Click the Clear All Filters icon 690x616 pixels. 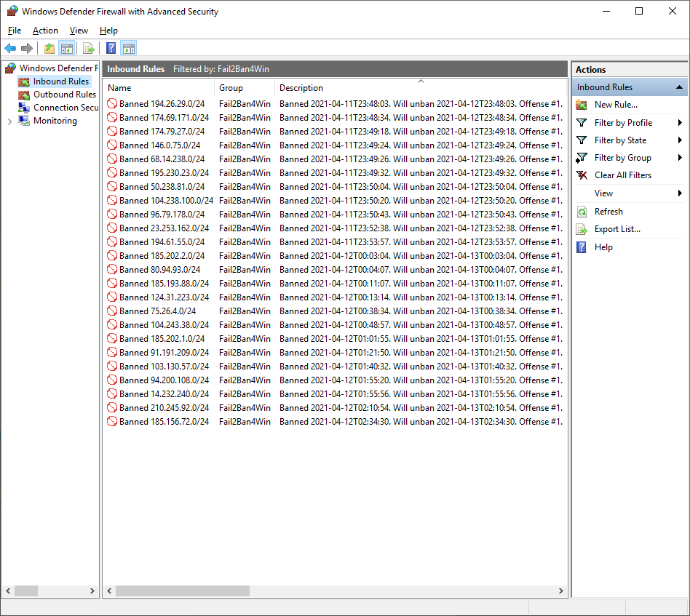[x=582, y=175]
